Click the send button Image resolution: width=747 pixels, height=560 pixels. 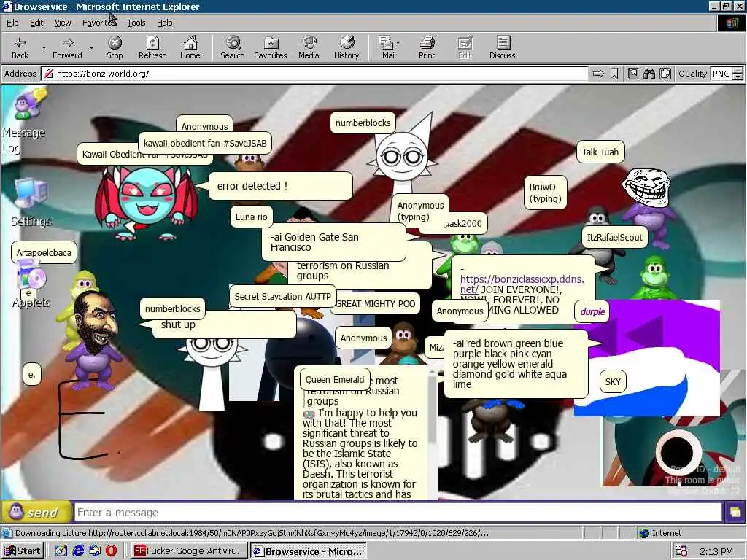36,513
